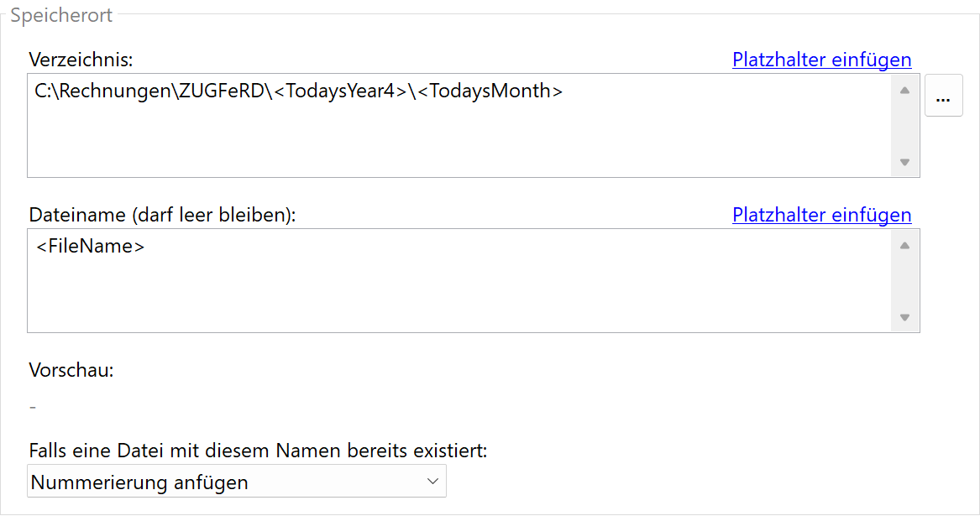Place cursor on ZUGFeRD in directory path

(x=219, y=91)
